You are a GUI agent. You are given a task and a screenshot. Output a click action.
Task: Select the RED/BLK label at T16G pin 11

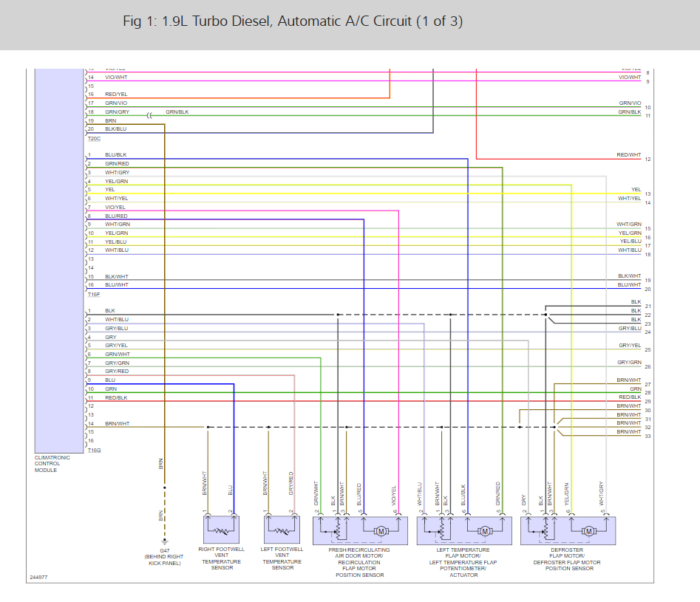pyautogui.click(x=116, y=397)
